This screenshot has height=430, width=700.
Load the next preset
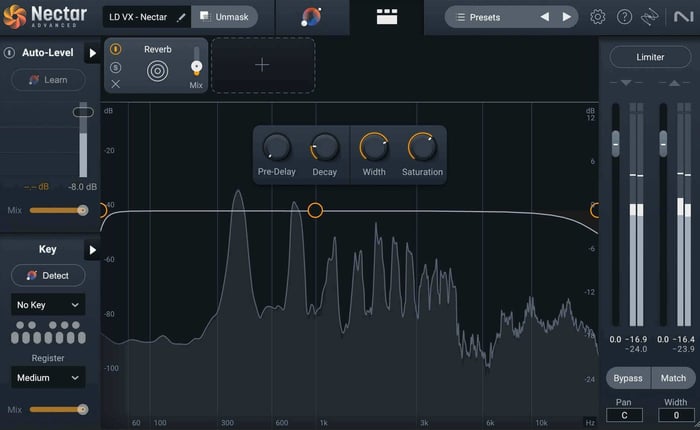[567, 17]
